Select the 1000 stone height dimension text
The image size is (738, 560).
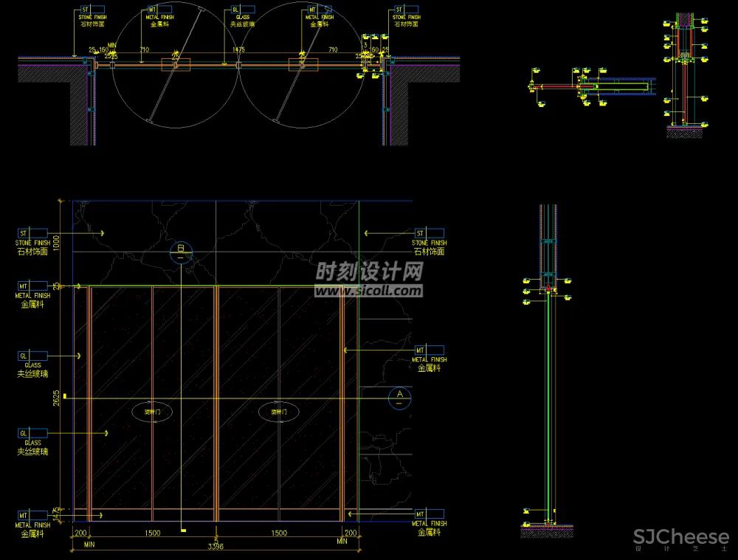click(56, 243)
